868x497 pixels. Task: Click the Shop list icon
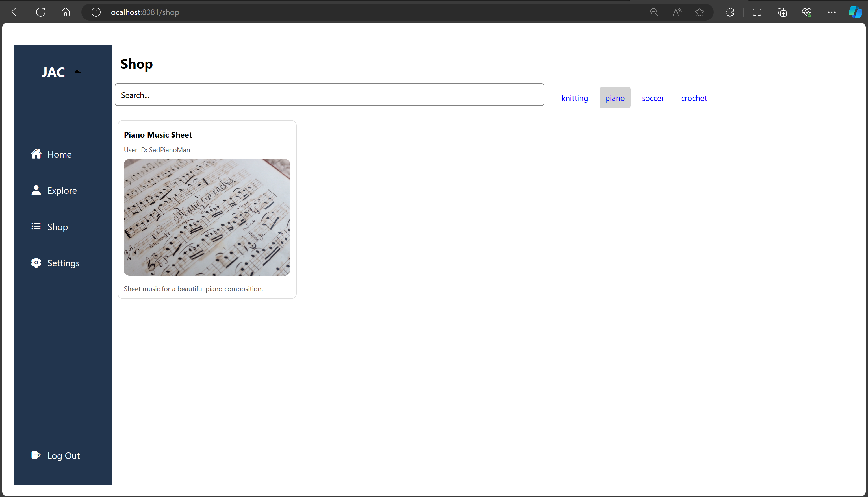(x=36, y=226)
